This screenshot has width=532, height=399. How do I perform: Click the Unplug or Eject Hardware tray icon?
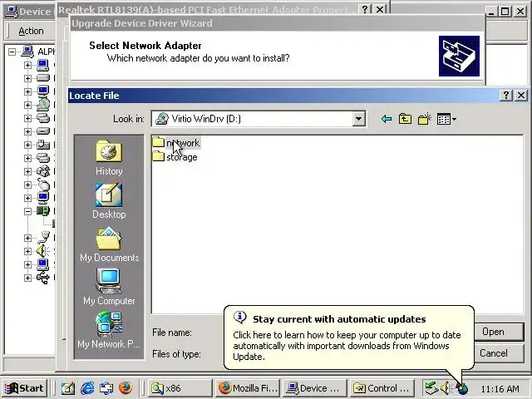click(x=431, y=388)
